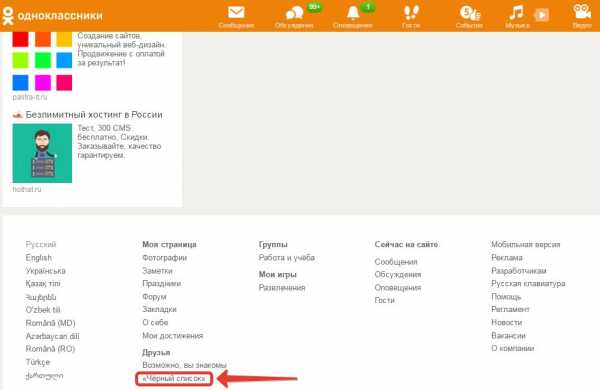The width and height of the screenshot is (600, 390).
Task: Open the Обсуждения chat bubbles icon
Action: (x=294, y=13)
